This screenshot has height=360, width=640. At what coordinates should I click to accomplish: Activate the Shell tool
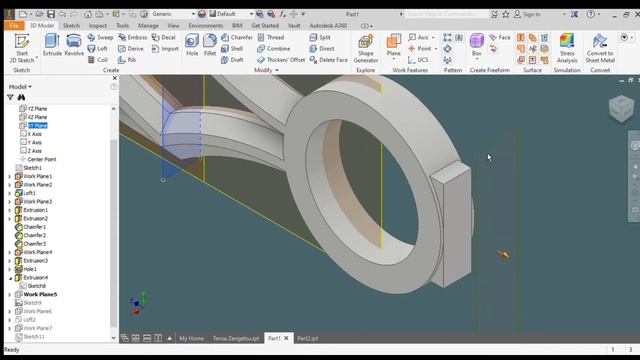click(x=232, y=49)
